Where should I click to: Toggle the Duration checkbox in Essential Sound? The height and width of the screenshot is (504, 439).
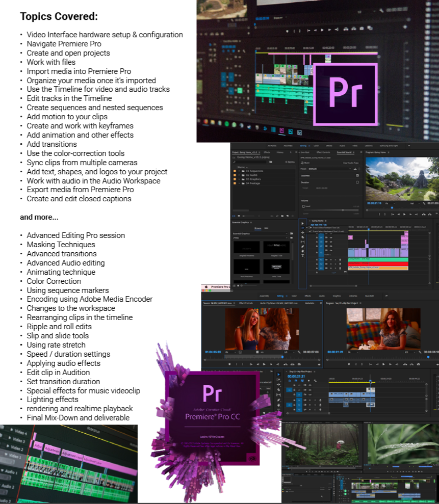(x=357, y=182)
